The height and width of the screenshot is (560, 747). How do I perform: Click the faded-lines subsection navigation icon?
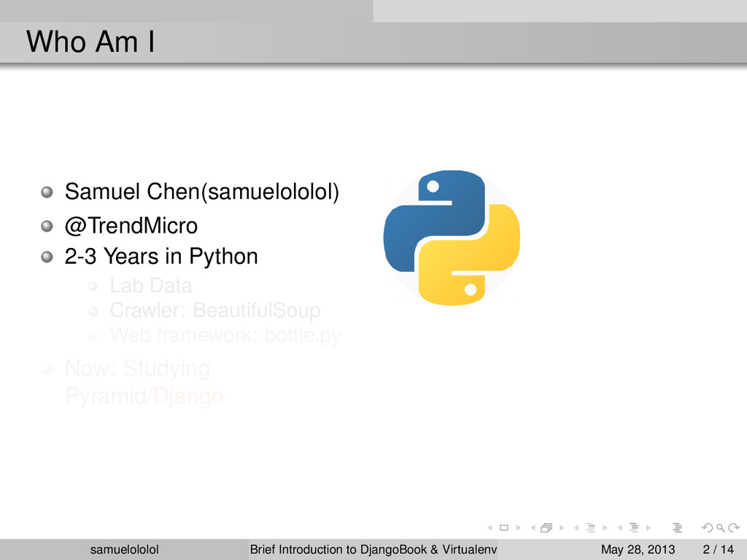pos(591,528)
